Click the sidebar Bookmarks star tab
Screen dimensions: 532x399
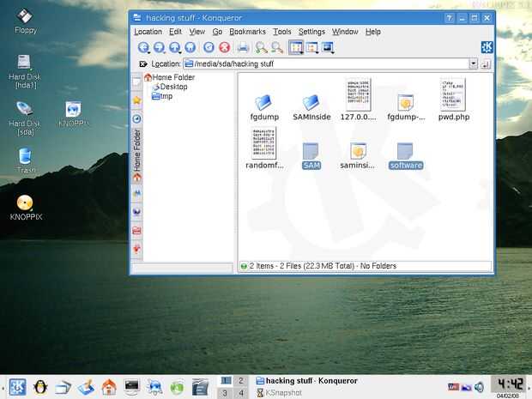(x=136, y=100)
